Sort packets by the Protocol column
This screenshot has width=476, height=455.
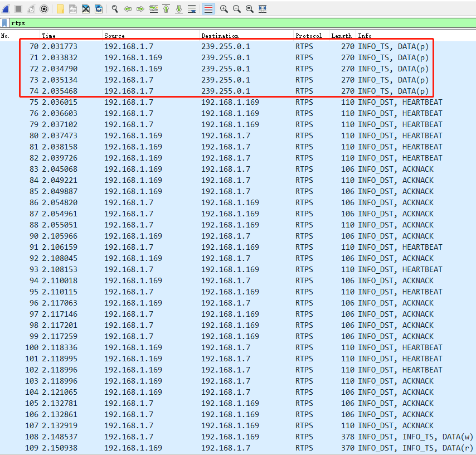tap(308, 35)
